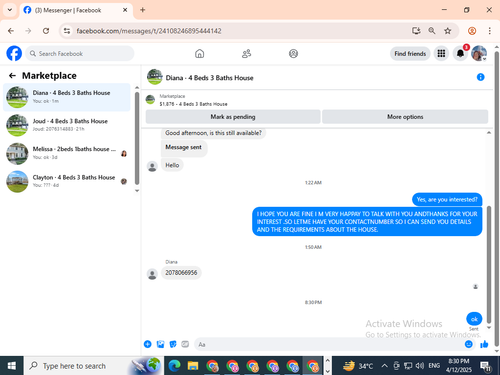The width and height of the screenshot is (500, 375).
Task: Click the Find friends button
Action: pyautogui.click(x=410, y=54)
